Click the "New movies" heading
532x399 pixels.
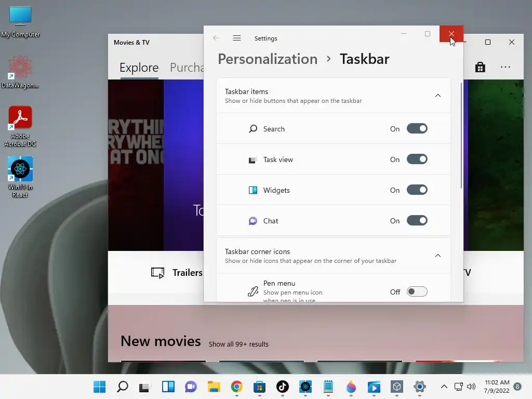(161, 341)
